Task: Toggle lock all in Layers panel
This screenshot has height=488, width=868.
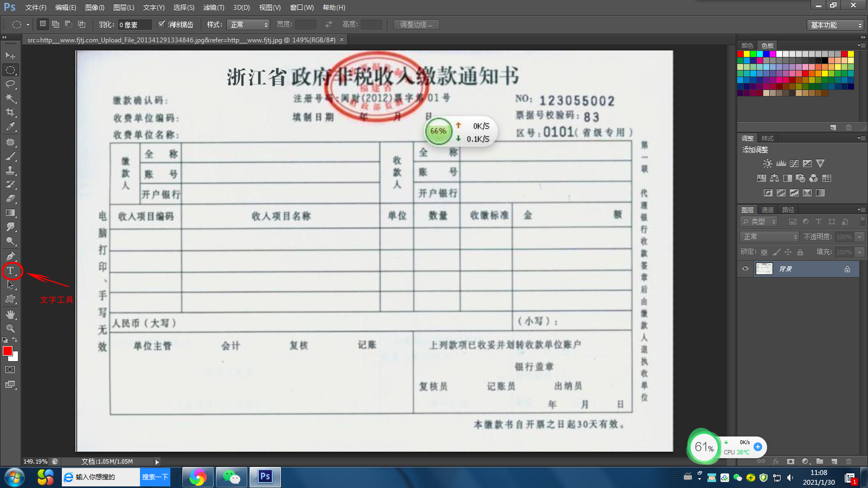Action: 800,252
